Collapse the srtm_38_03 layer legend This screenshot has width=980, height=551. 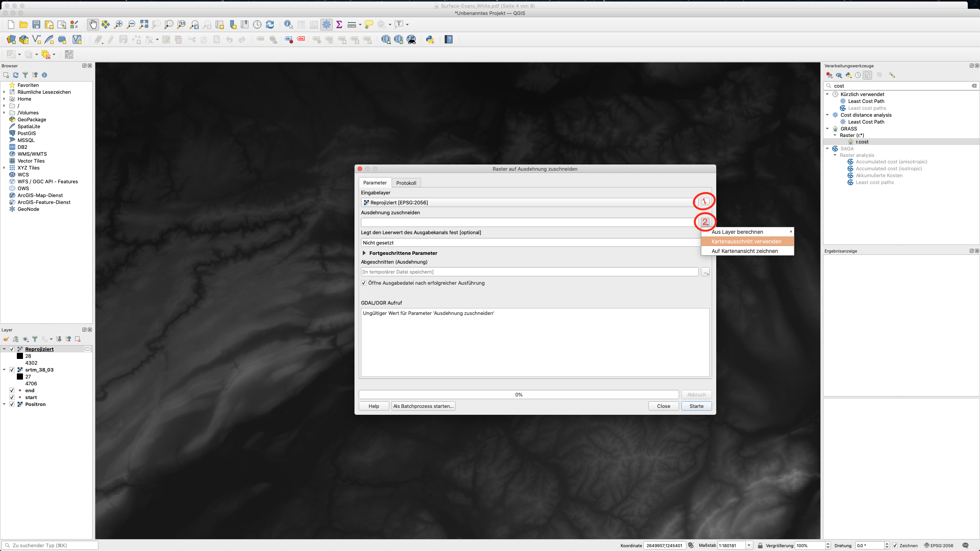coord(4,370)
